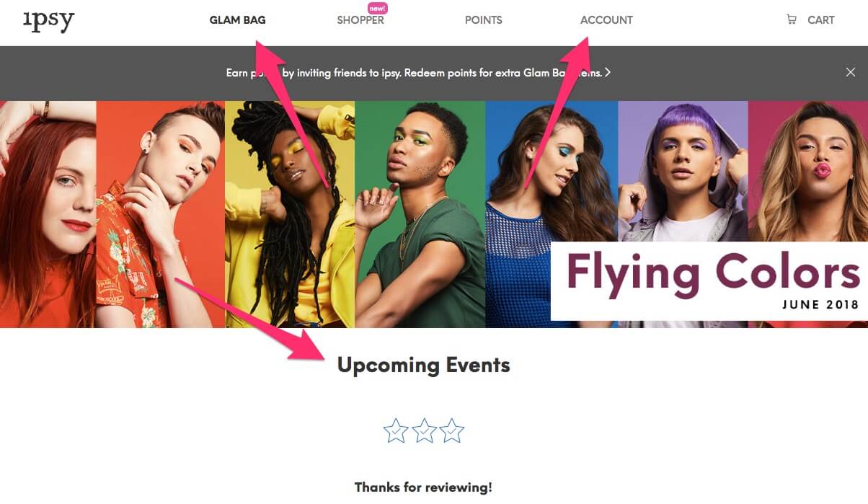The height and width of the screenshot is (504, 868).
Task: Open the Glam Bag menu item
Action: tap(238, 20)
